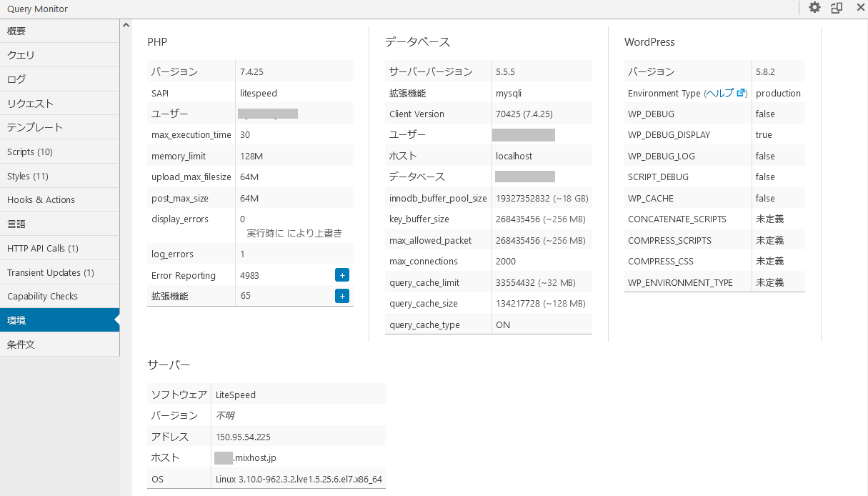Show Styles (11) panel
Viewport: 868px width, 496px height.
59,176
